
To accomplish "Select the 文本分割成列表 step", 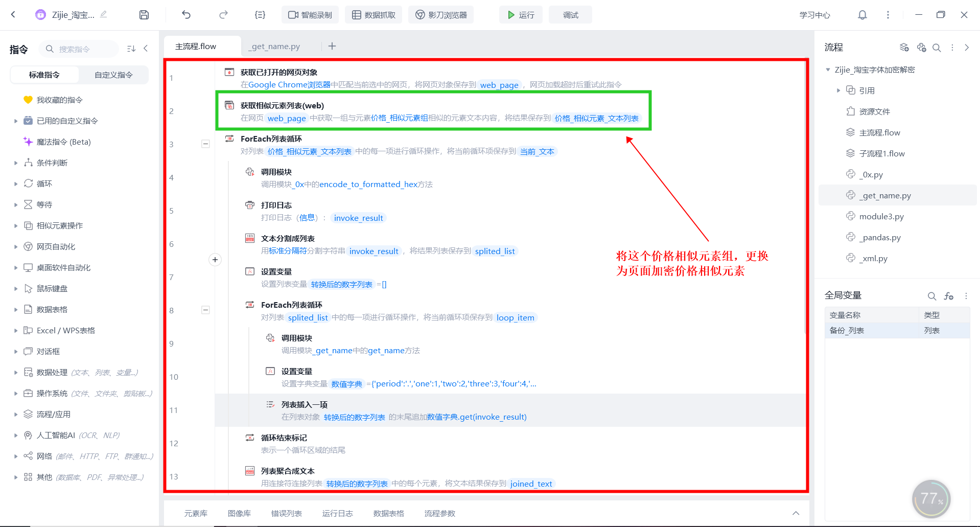I will point(509,244).
